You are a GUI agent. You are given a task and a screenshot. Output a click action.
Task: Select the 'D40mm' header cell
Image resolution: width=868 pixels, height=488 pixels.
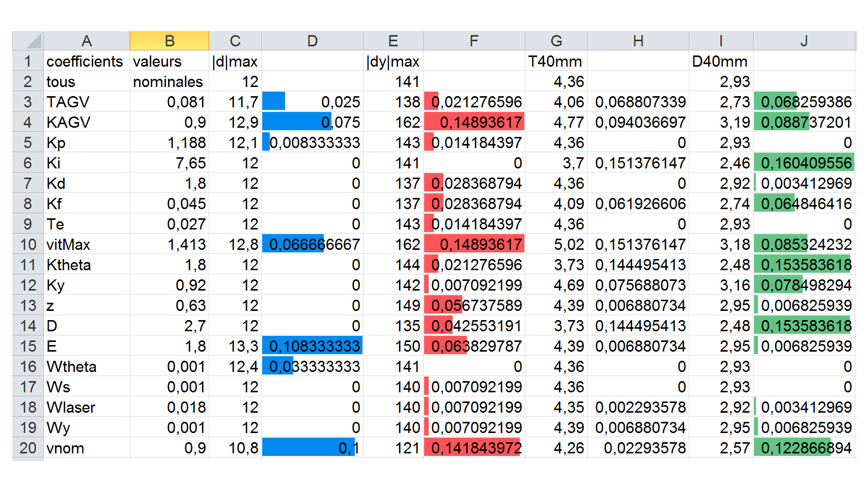pos(720,62)
